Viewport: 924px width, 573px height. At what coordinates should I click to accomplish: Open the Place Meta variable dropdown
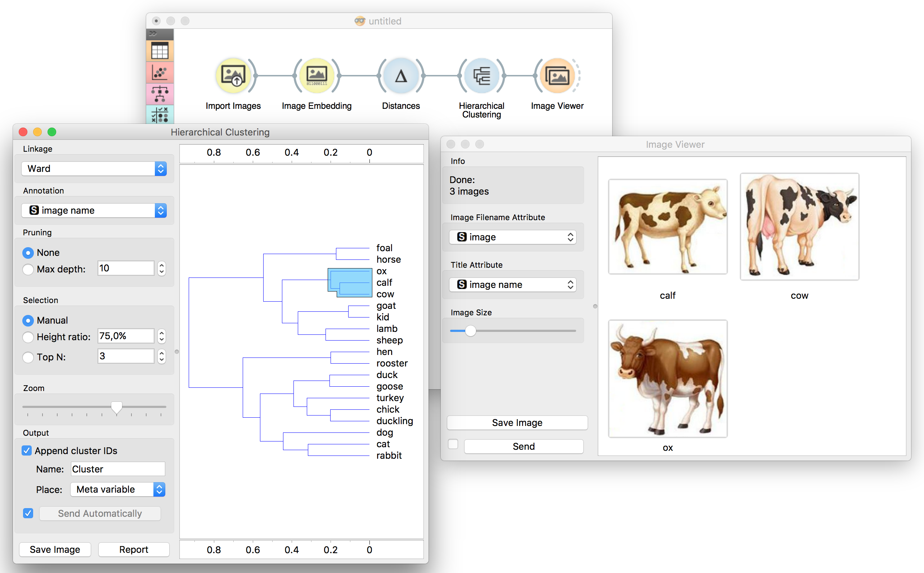click(x=117, y=489)
